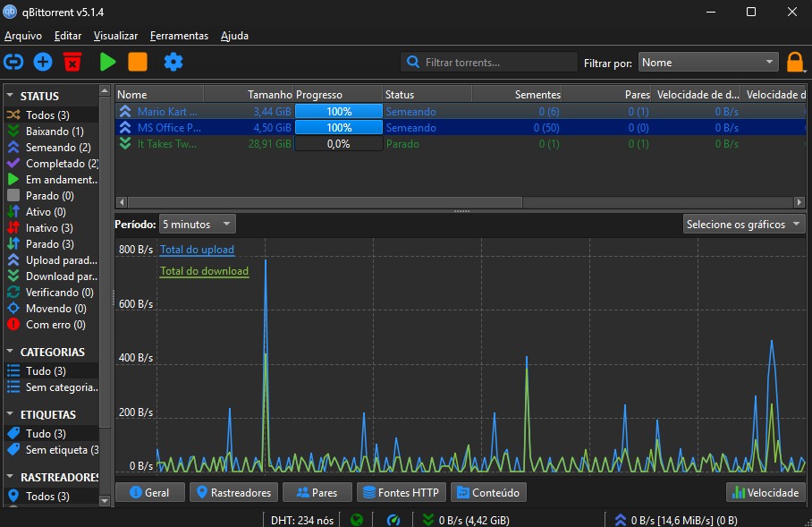Click the add torrent link icon
This screenshot has height=527, width=812.
pos(13,62)
